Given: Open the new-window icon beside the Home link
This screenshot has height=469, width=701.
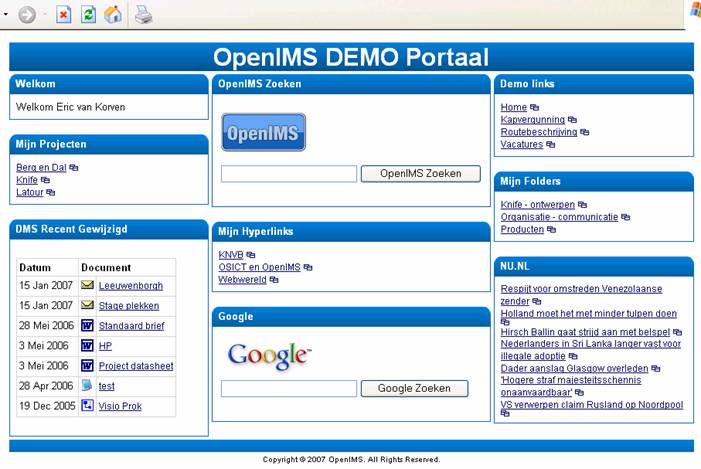Looking at the screenshot, I should point(534,108).
